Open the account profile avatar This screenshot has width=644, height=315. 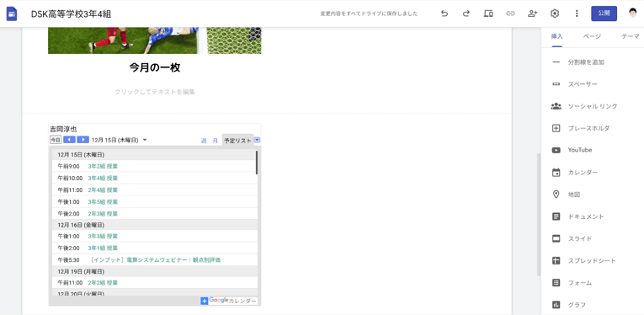[633, 13]
